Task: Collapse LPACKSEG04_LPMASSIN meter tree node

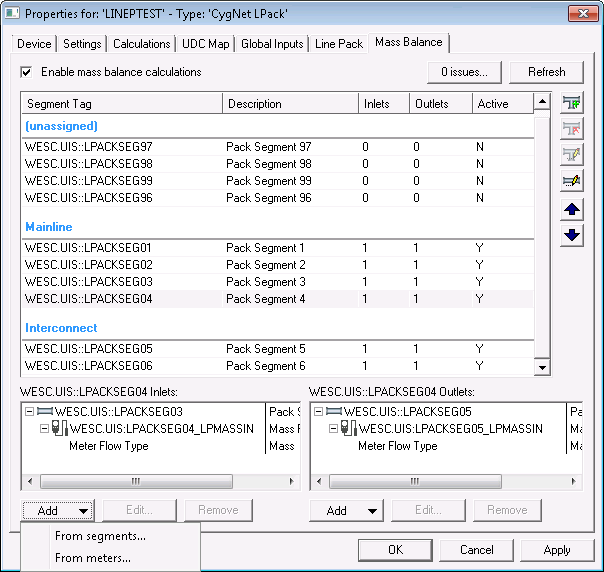Action: click(x=44, y=428)
